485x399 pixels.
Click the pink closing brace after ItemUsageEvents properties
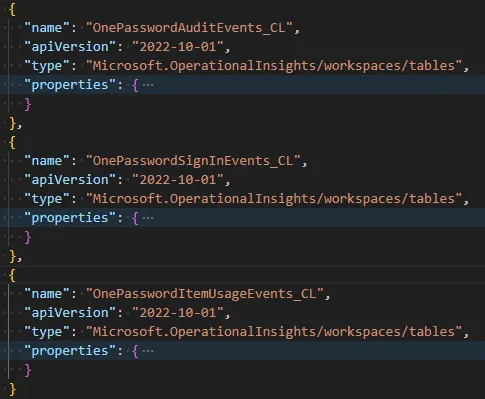click(28, 370)
